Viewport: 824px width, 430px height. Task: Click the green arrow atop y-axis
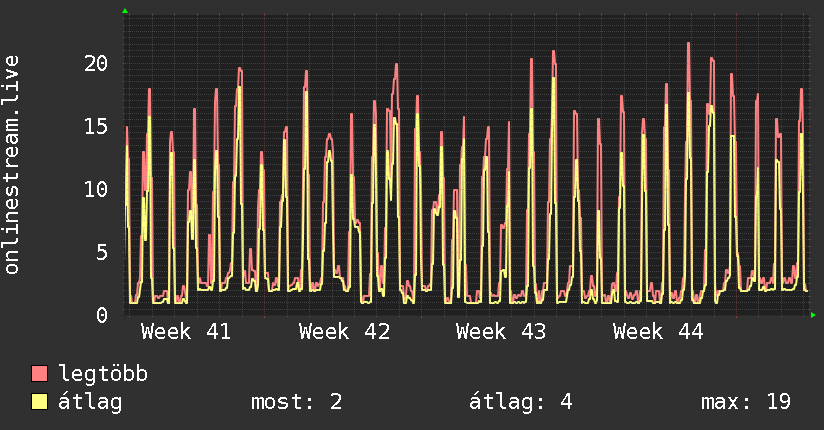click(x=125, y=11)
